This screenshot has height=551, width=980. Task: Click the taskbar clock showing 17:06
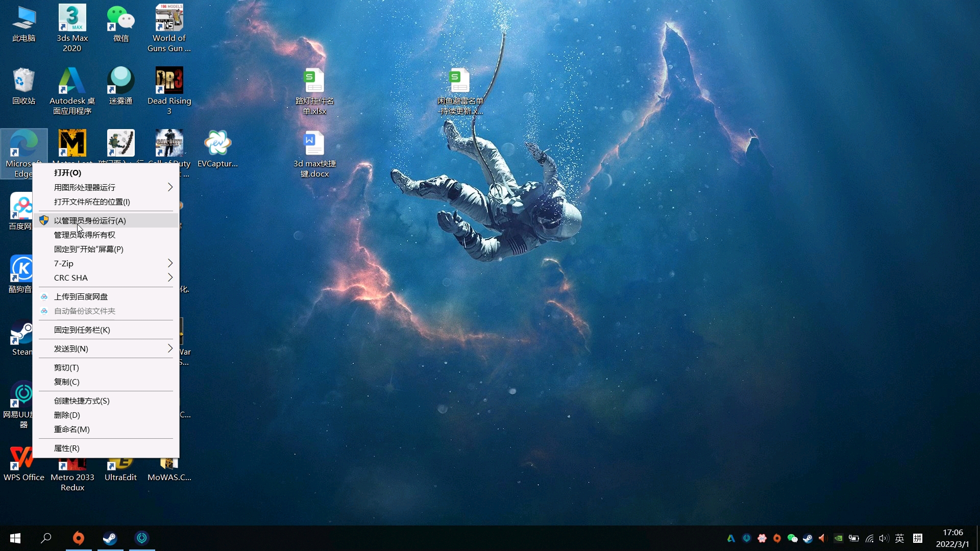click(x=952, y=538)
